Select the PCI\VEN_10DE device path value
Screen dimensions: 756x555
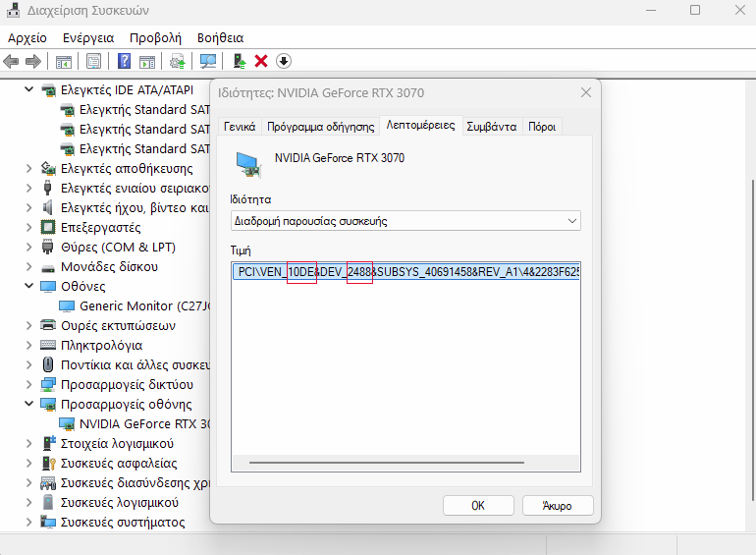(x=405, y=272)
